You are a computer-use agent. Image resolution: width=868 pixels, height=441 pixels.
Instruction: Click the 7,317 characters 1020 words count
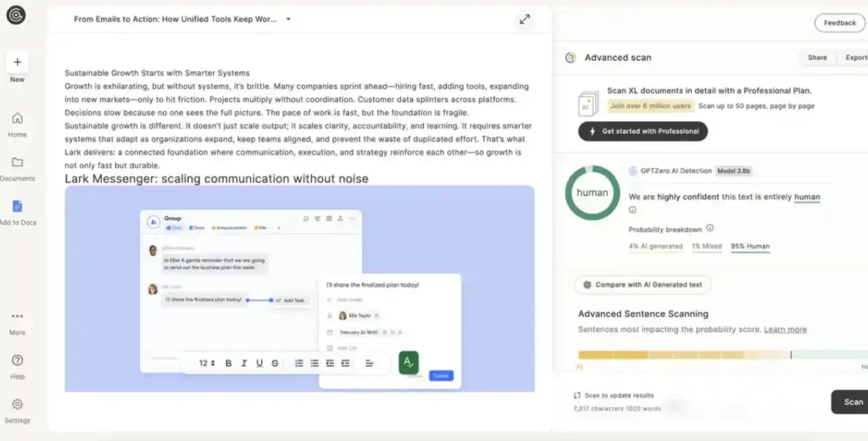coord(617,409)
